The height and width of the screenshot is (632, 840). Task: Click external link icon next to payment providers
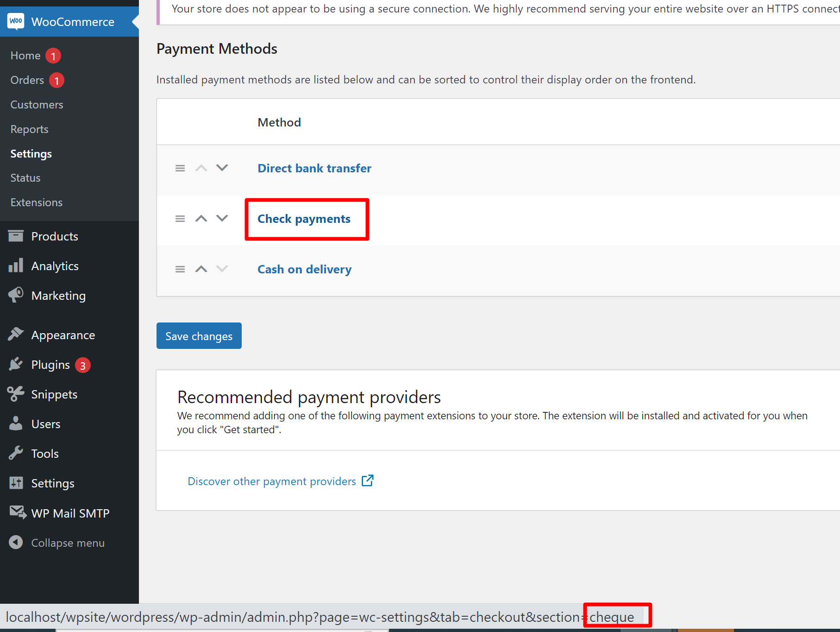coord(368,480)
